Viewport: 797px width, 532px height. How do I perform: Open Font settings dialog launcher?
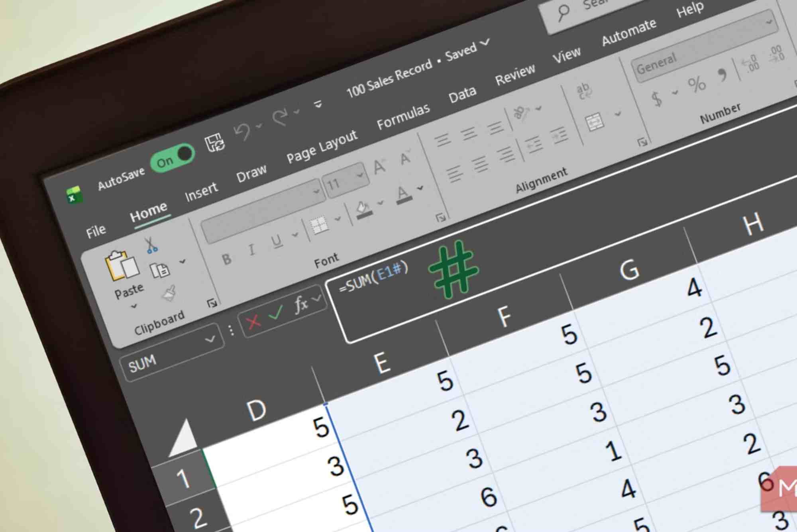click(x=440, y=217)
